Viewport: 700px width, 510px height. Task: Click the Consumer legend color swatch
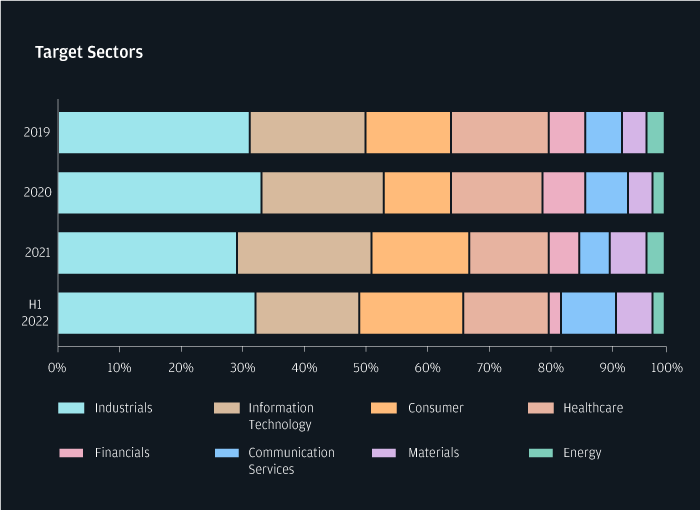click(x=384, y=408)
